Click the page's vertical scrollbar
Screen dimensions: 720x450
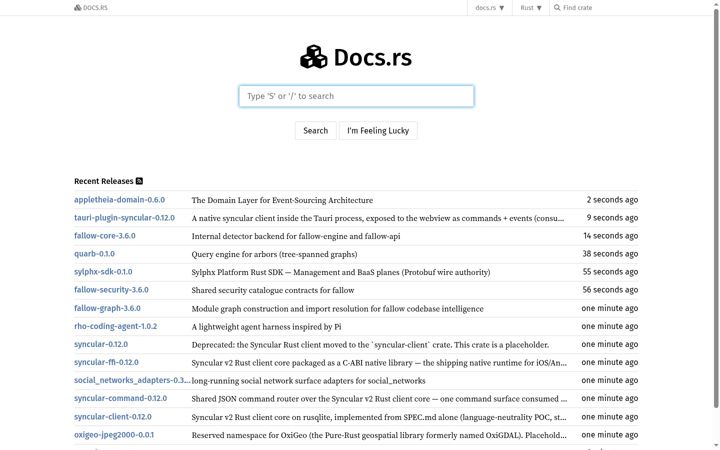tap(716, 207)
